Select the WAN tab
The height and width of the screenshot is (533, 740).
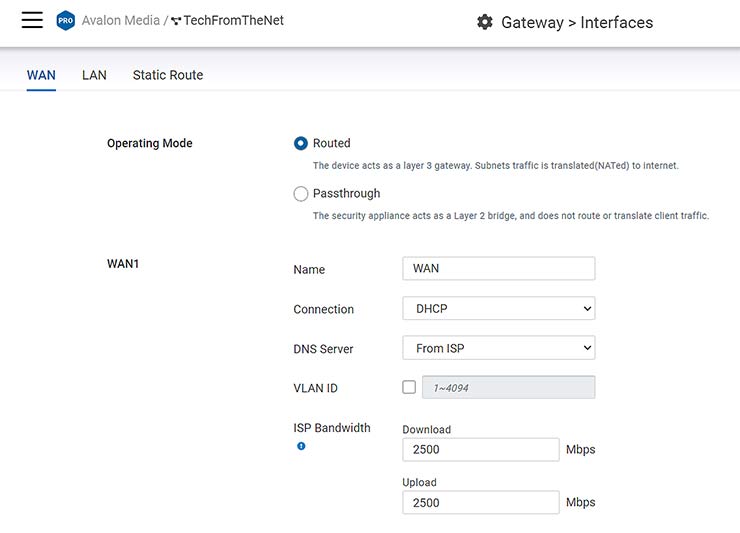point(41,75)
